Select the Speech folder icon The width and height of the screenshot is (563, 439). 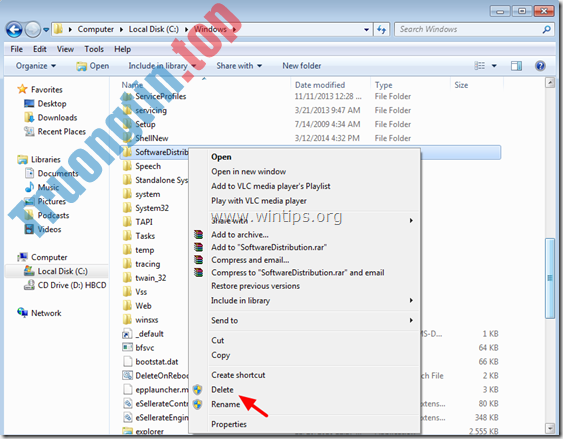(127, 166)
